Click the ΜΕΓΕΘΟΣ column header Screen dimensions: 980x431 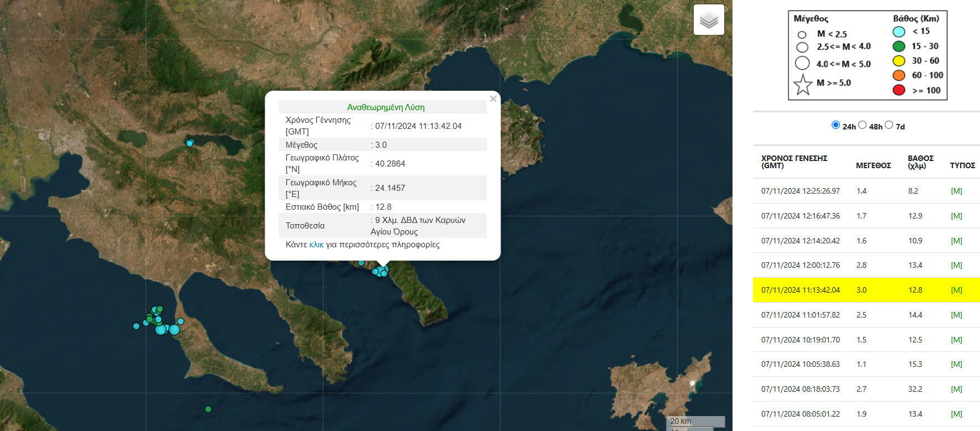[873, 165]
